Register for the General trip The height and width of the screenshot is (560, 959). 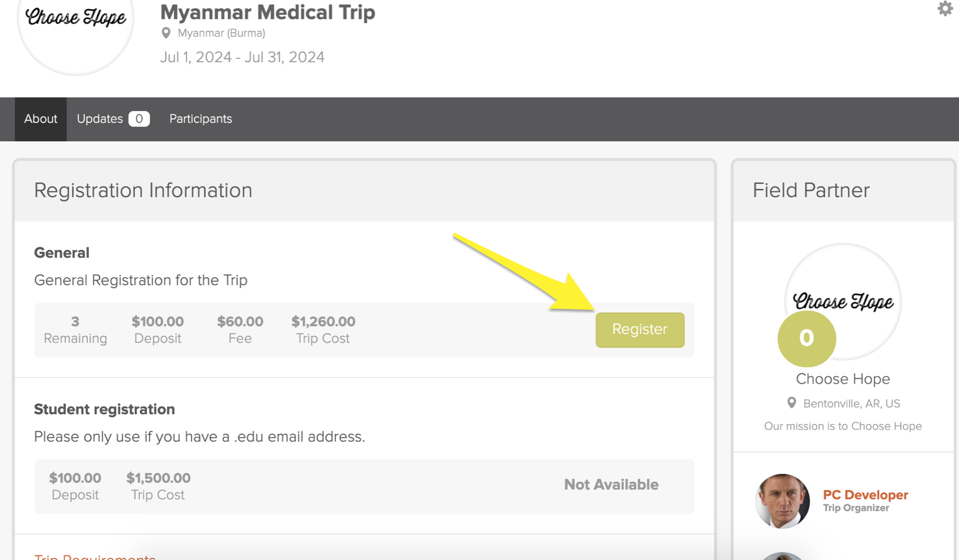pos(640,330)
